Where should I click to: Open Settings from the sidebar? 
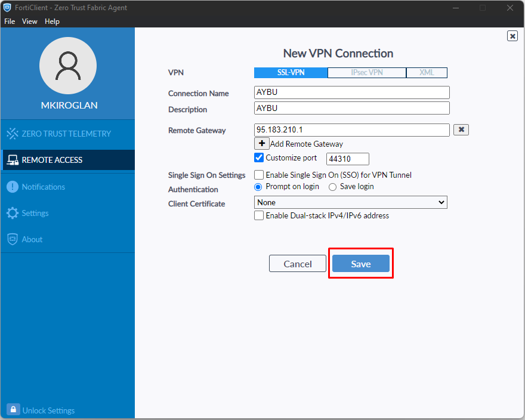[35, 213]
